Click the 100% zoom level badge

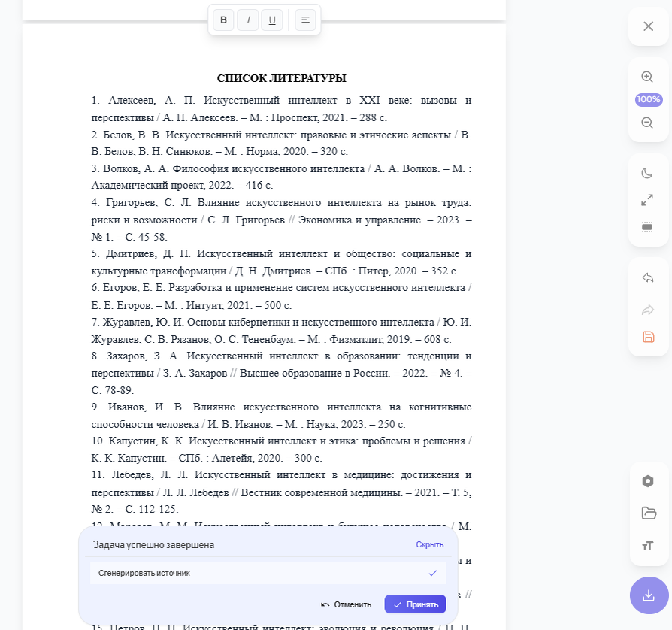649,99
